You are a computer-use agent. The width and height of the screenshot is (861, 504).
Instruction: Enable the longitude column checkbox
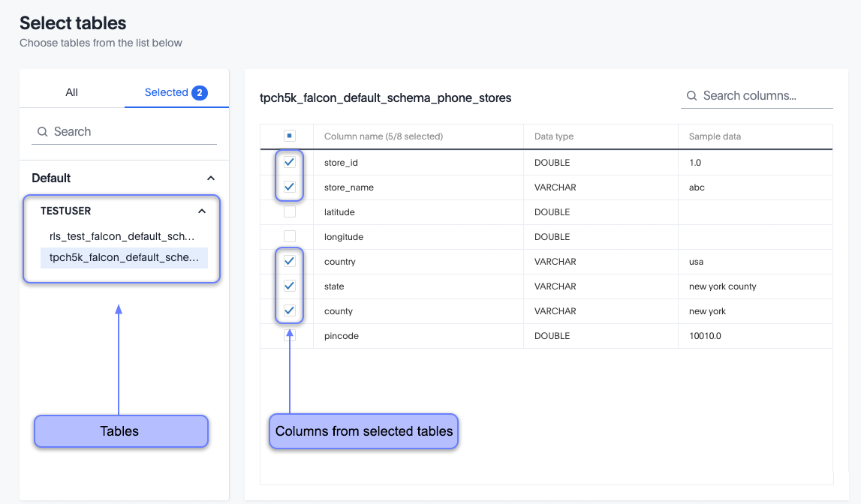coord(289,236)
